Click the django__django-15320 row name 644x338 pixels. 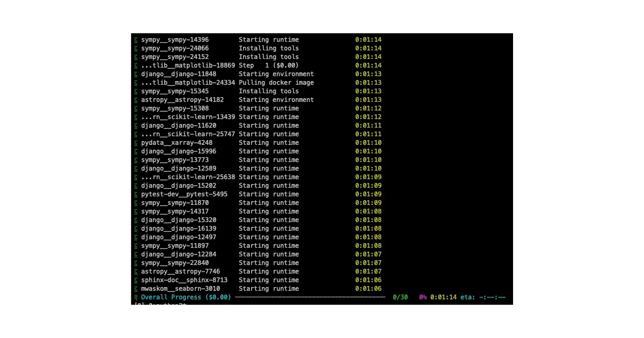tap(179, 220)
